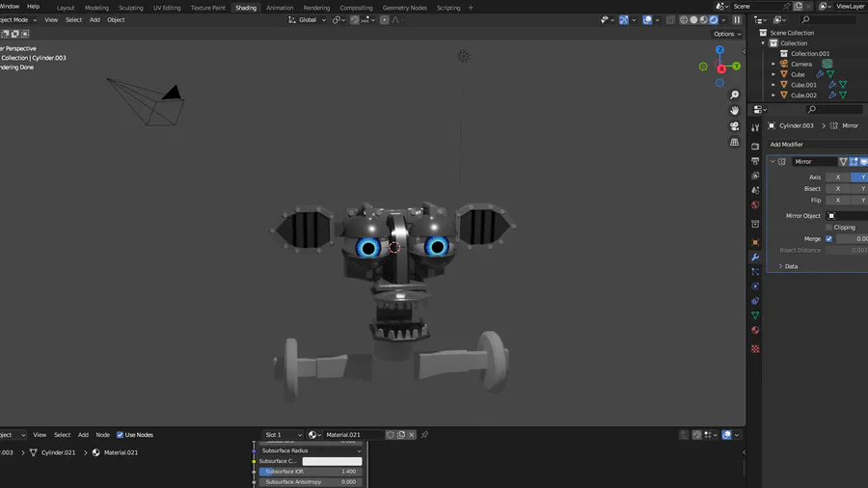
Task: Select material preview viewport shading
Action: [704, 20]
